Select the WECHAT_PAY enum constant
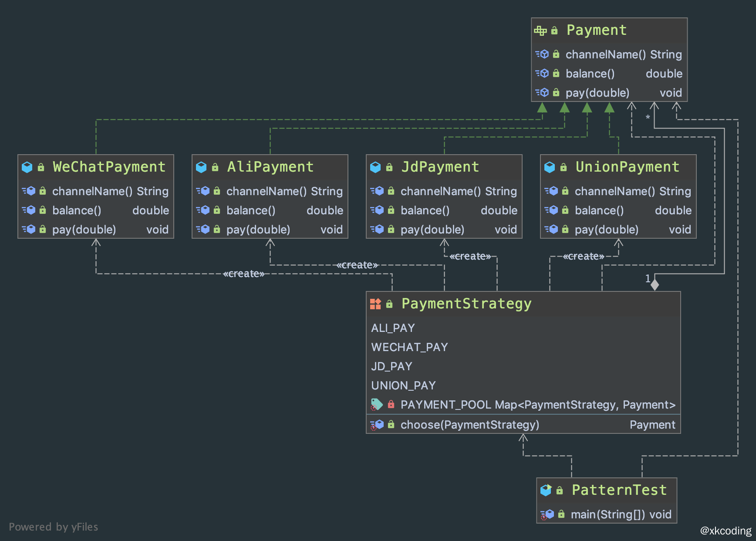This screenshot has height=541, width=756. point(409,347)
